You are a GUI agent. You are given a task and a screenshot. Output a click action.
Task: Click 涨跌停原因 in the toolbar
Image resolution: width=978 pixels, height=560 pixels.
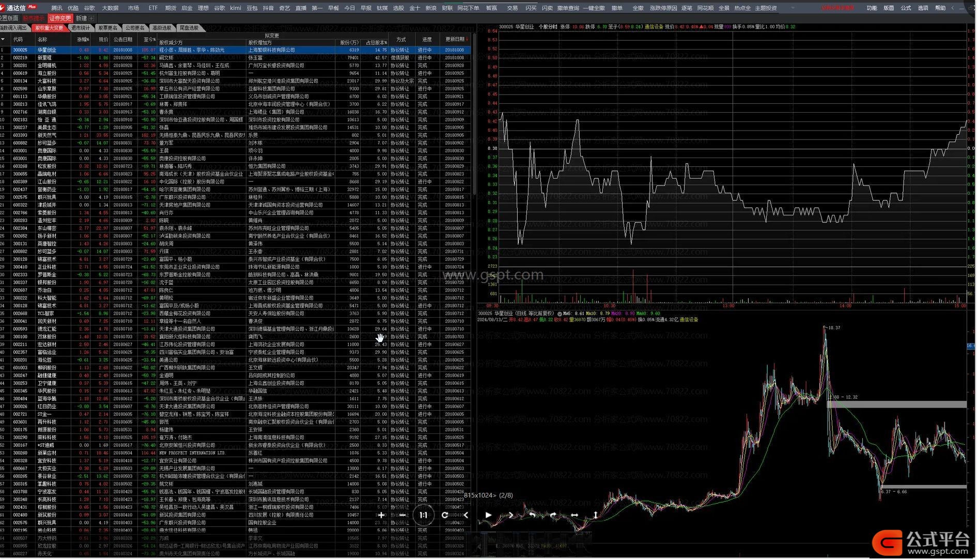[663, 8]
